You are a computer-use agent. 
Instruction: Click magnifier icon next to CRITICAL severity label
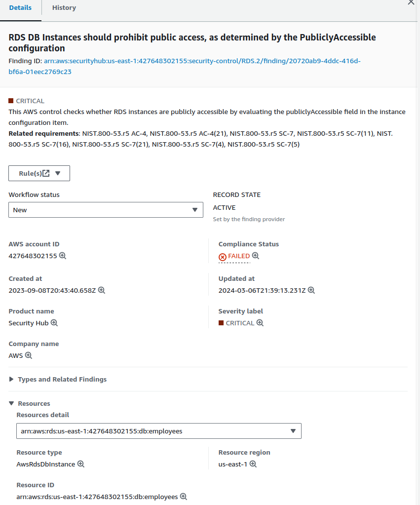tap(260, 323)
